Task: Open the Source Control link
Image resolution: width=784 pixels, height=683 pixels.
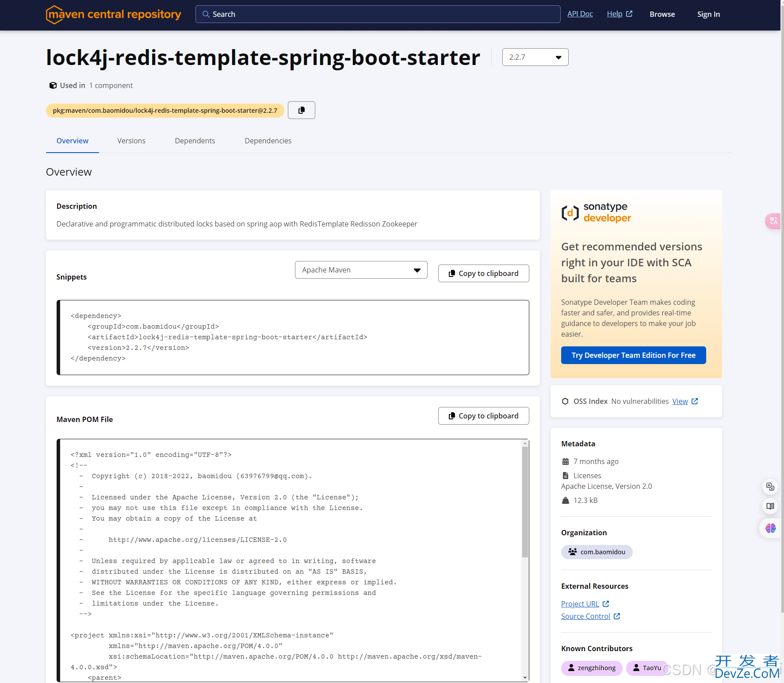Action: pos(585,616)
